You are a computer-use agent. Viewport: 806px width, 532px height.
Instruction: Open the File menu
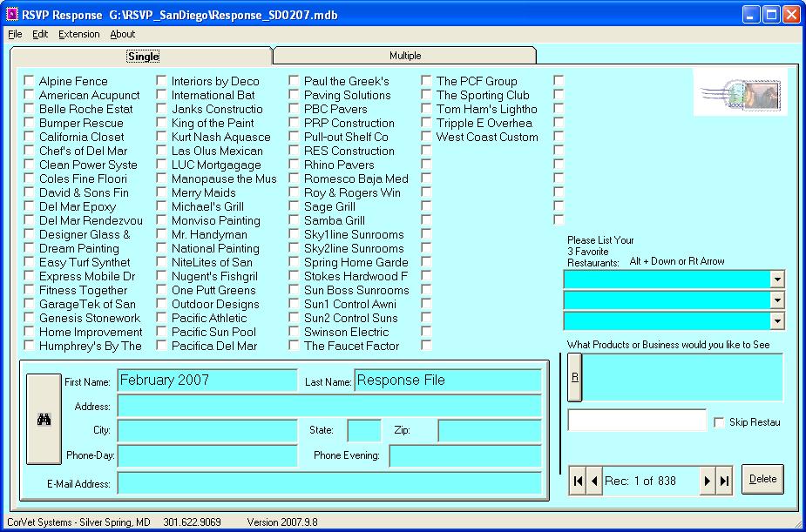[x=15, y=35]
